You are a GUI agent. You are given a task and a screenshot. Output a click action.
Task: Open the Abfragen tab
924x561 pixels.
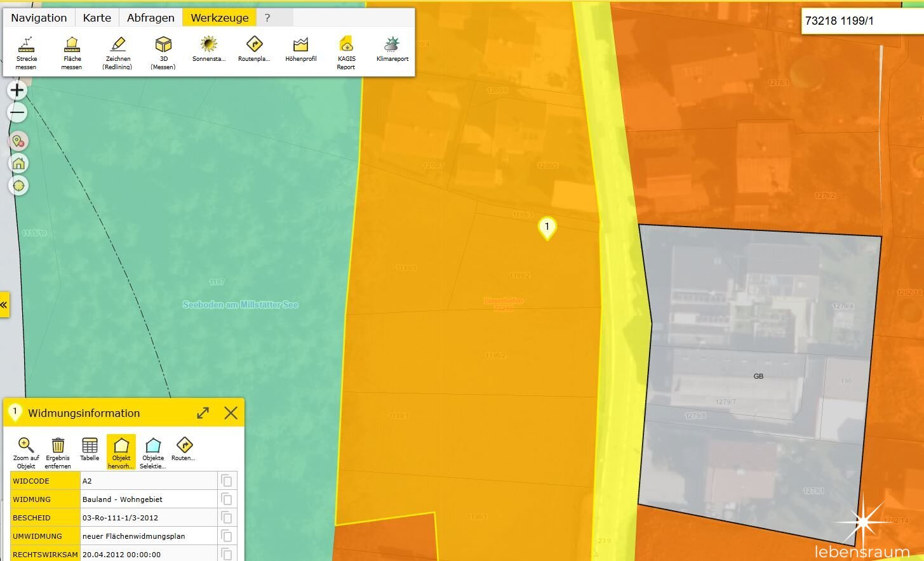[151, 18]
